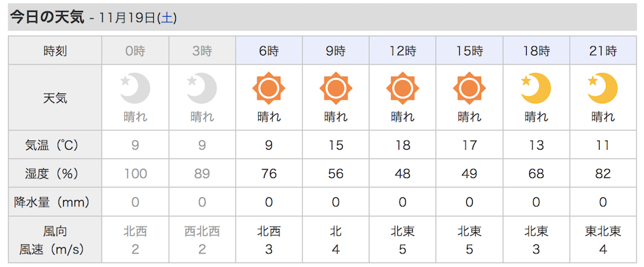
Task: Click the grey moon icon for 0時
Action: [x=135, y=89]
